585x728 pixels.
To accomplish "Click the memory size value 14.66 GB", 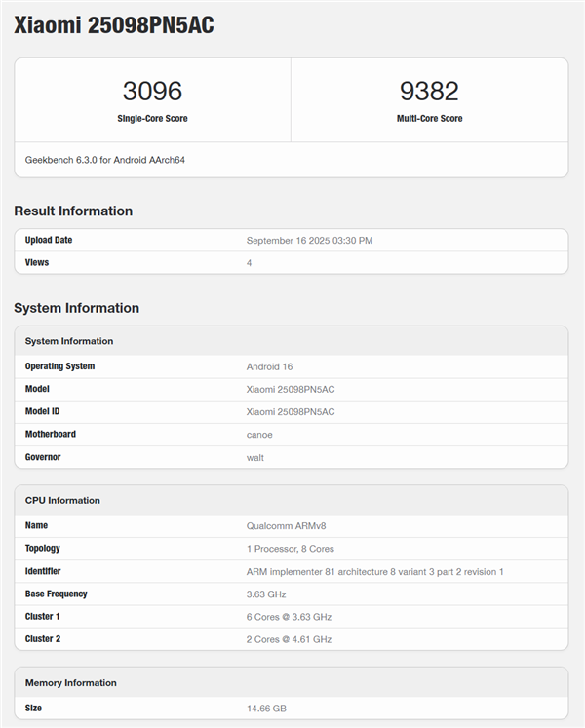I will (x=266, y=709).
